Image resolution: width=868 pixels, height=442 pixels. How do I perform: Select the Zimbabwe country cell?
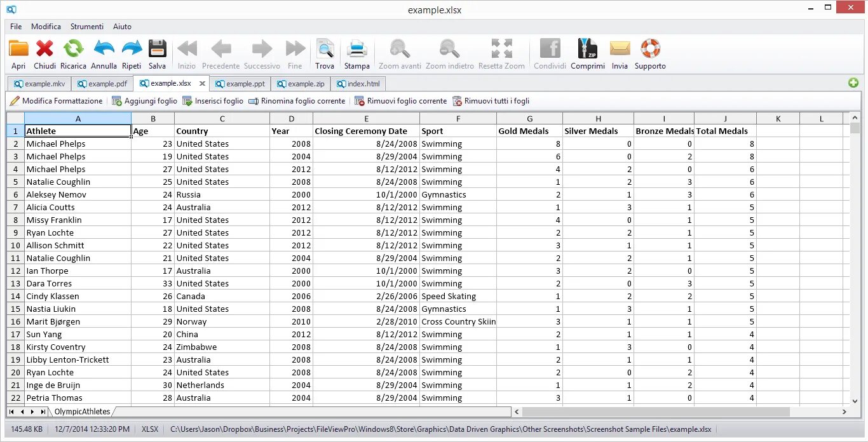(x=222, y=347)
